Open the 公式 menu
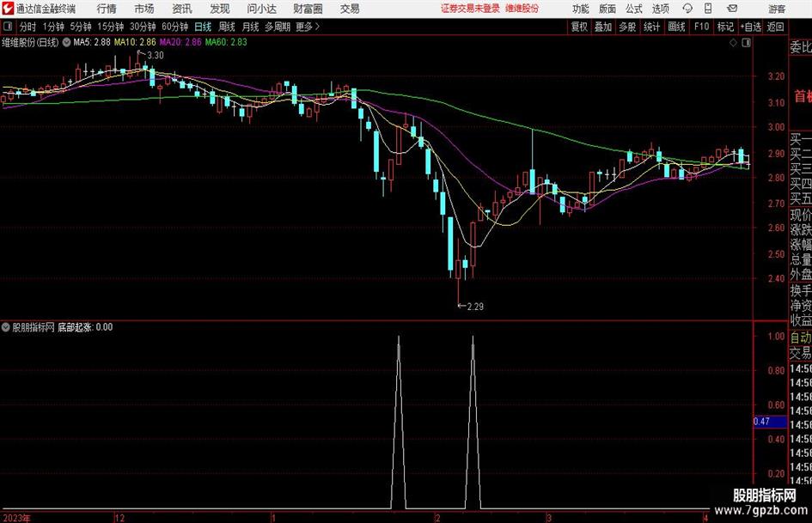This screenshot has height=523, width=812. [634, 9]
